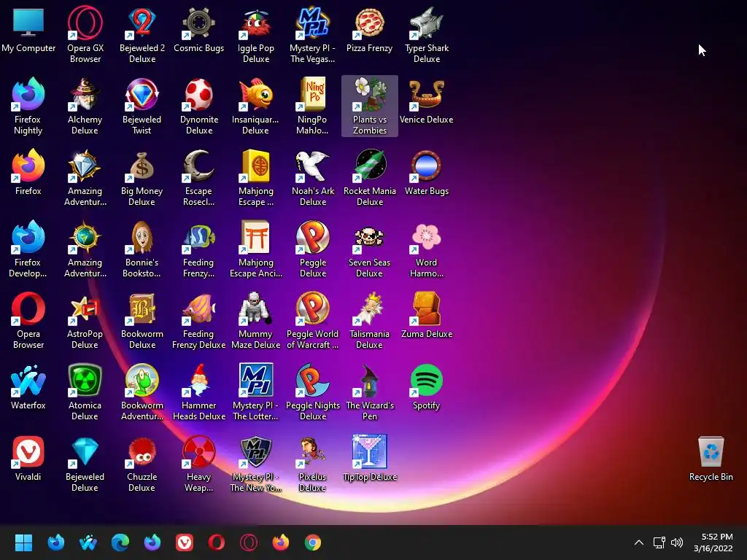Select the Typer Shark Deluxe icon
747x560 pixels.
pyautogui.click(x=426, y=34)
